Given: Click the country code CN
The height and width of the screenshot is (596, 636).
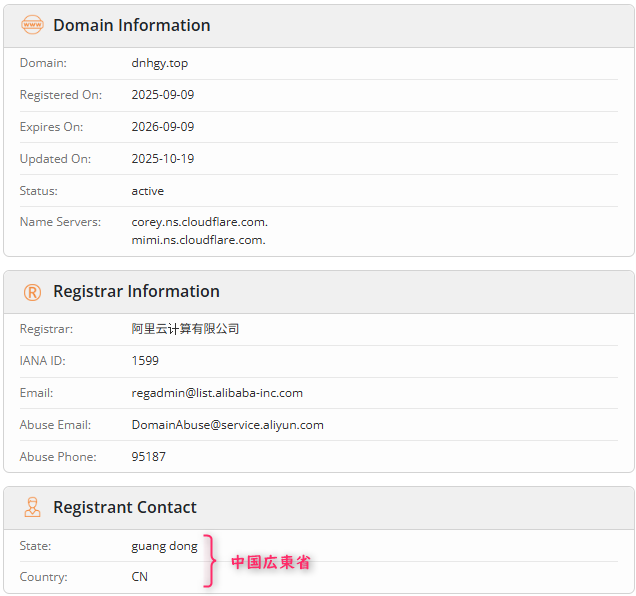Looking at the screenshot, I should (140, 577).
